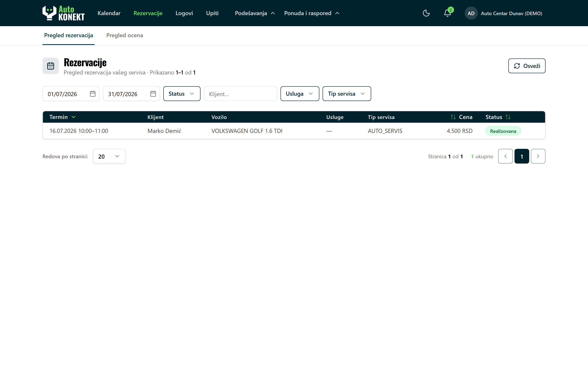This screenshot has height=368, width=588.
Task: Refresh list with Osveži button
Action: [527, 66]
